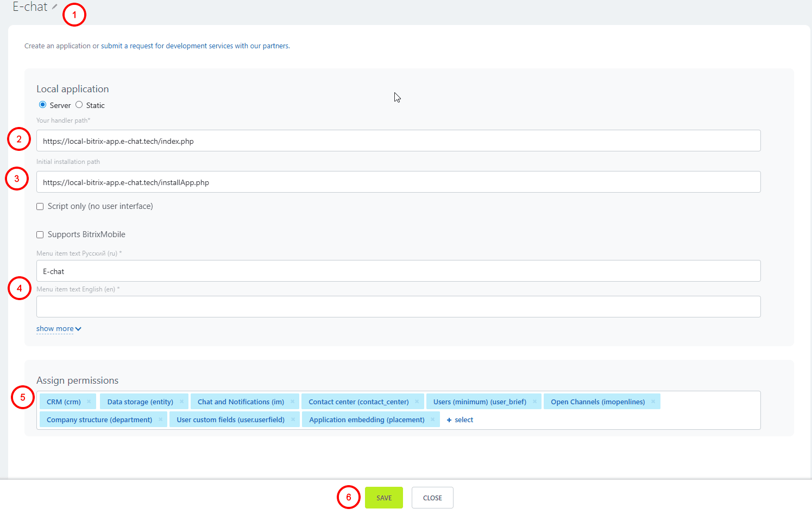Viewport: 812px width, 515px height.
Task: Click the Contact center (contact_center) label
Action: (358, 402)
